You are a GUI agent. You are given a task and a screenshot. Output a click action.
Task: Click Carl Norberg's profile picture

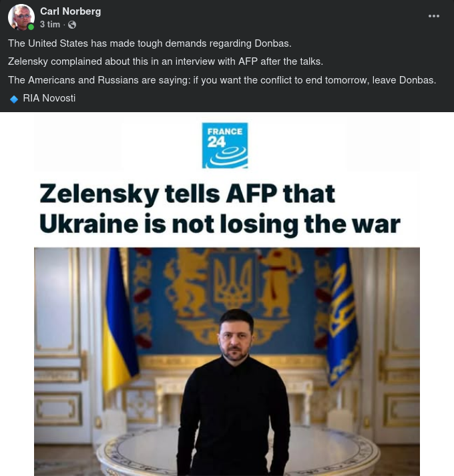coord(21,17)
